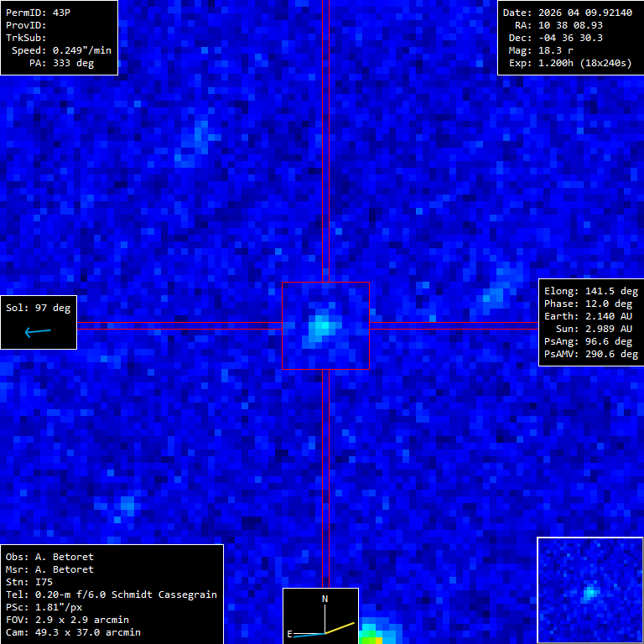
Task: Click the inset thumbnail of the comet
Action: [x=589, y=590]
